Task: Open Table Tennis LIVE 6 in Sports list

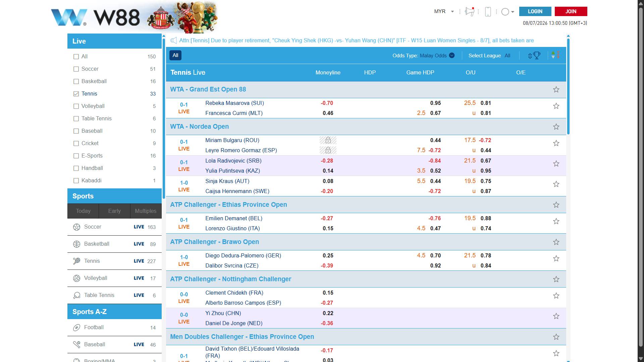Action: pyautogui.click(x=114, y=295)
